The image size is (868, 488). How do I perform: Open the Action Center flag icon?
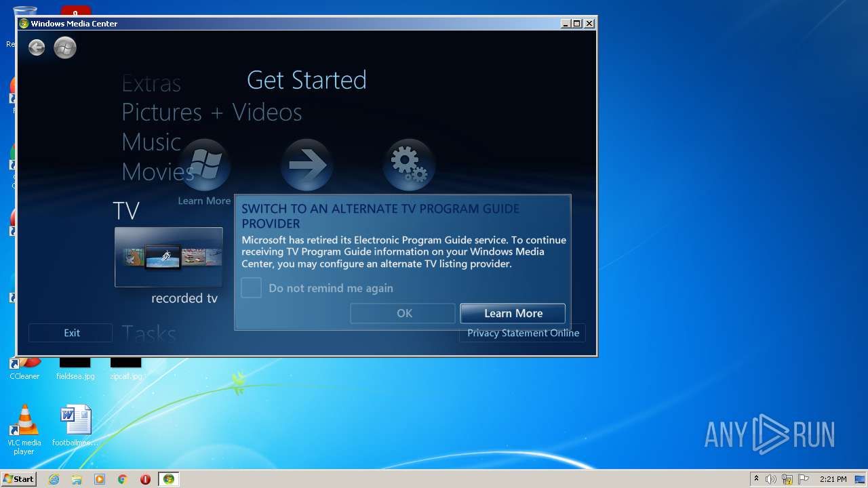(803, 479)
